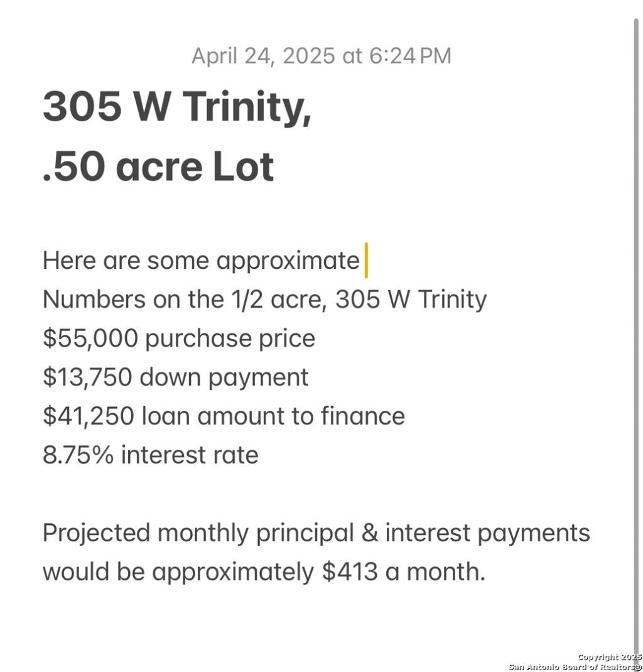643x672 pixels.
Task: Click the "$13,750 down payment" line
Action: [176, 377]
